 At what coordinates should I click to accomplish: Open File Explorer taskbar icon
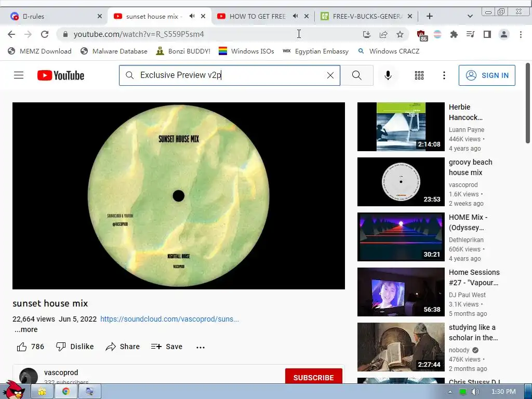(x=42, y=392)
